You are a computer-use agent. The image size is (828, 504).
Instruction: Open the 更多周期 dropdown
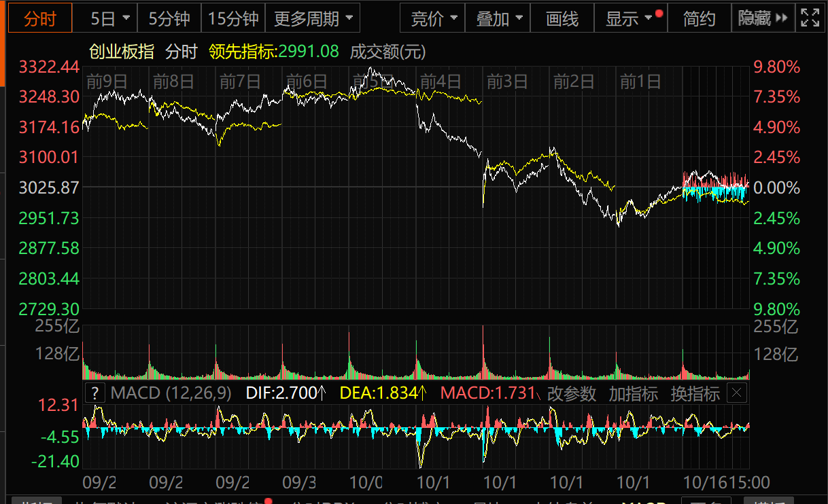coord(313,19)
